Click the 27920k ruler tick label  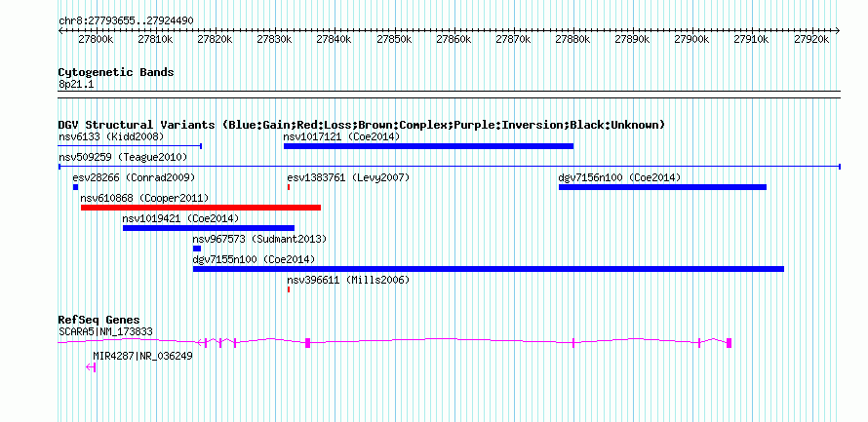tap(811, 40)
